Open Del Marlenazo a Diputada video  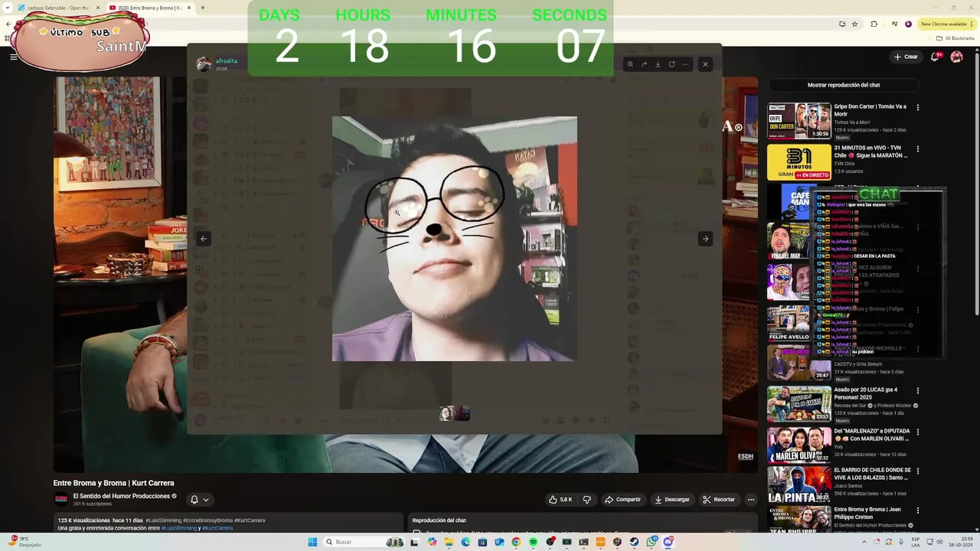pyautogui.click(x=799, y=445)
